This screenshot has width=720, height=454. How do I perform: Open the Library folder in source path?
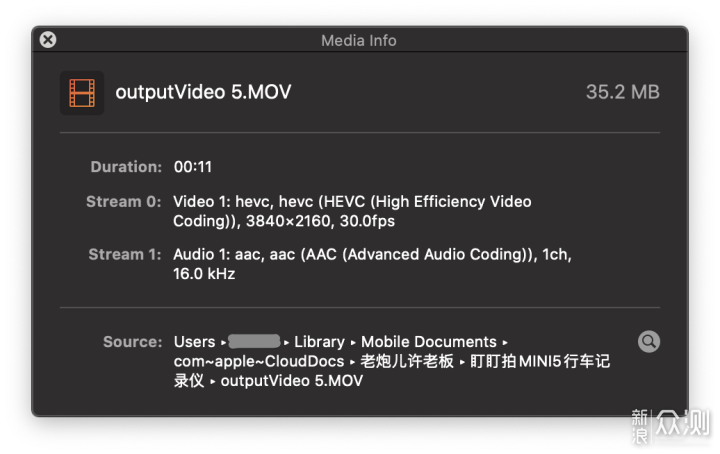pyautogui.click(x=319, y=342)
